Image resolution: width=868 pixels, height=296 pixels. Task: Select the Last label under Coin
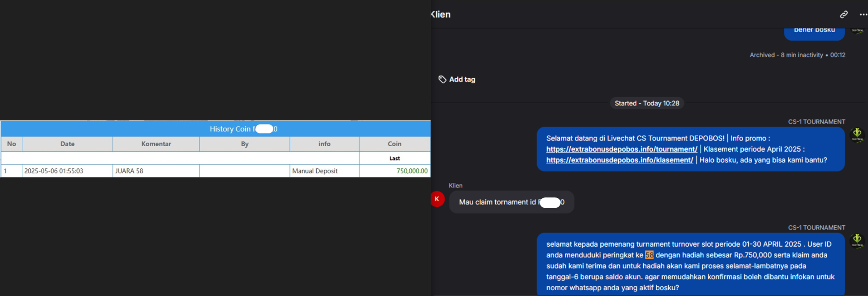click(x=394, y=158)
